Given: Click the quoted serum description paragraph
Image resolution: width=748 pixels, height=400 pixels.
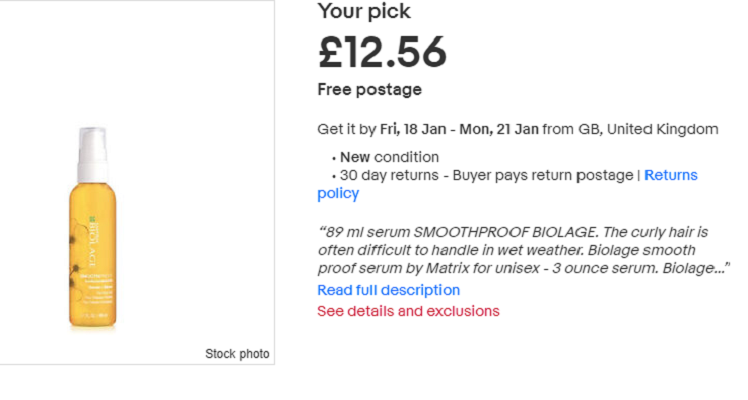Looking at the screenshot, I should [524, 250].
